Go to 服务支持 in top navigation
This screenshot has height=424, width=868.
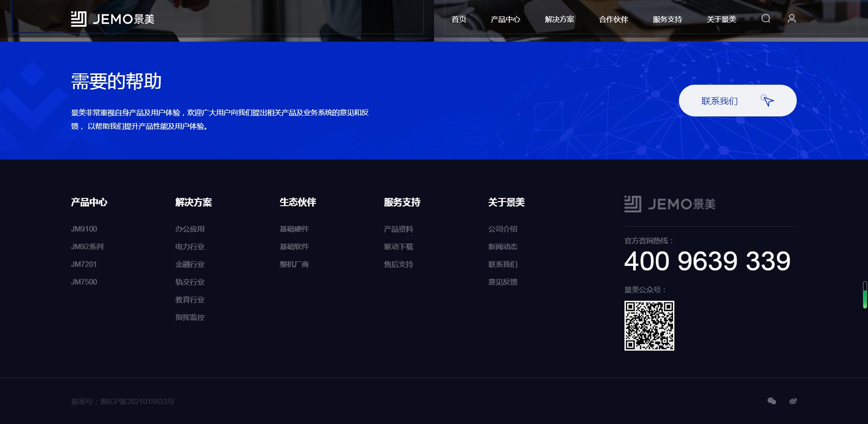667,19
